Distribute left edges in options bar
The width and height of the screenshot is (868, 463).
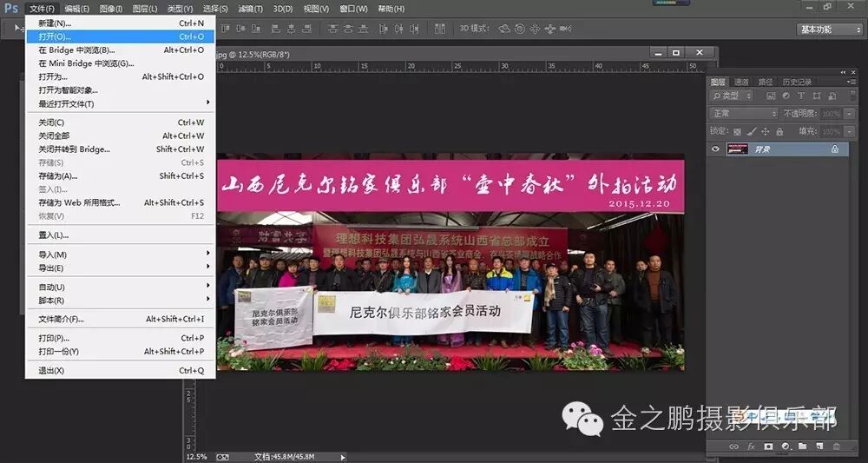click(383, 29)
